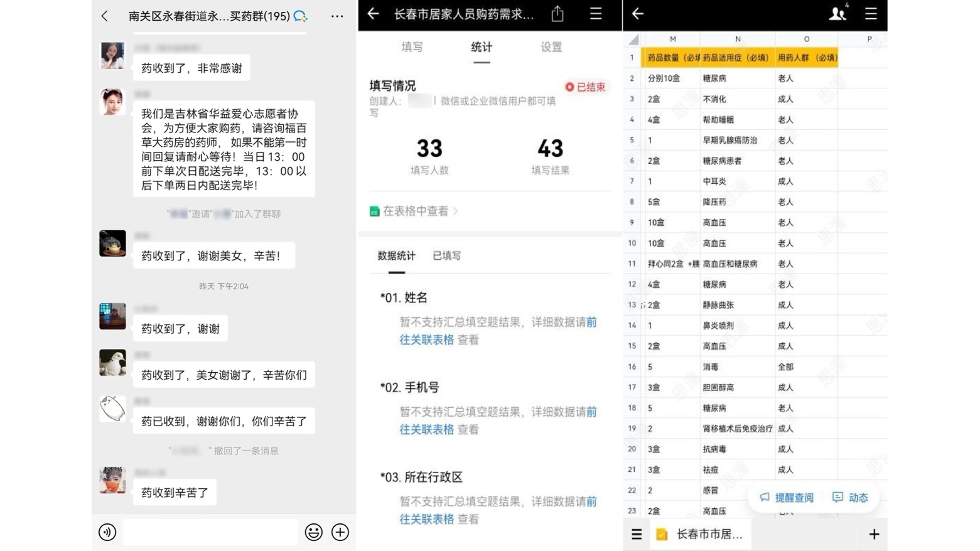Select all cells via corner triangle

[x=633, y=40]
